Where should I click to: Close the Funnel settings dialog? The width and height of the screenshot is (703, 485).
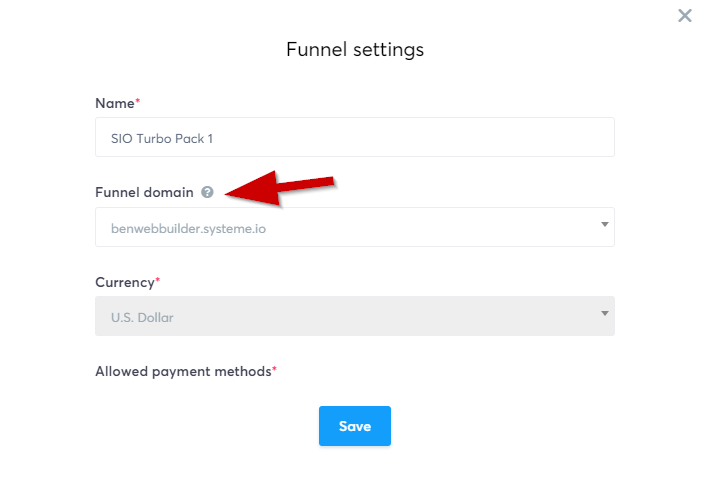pos(685,16)
